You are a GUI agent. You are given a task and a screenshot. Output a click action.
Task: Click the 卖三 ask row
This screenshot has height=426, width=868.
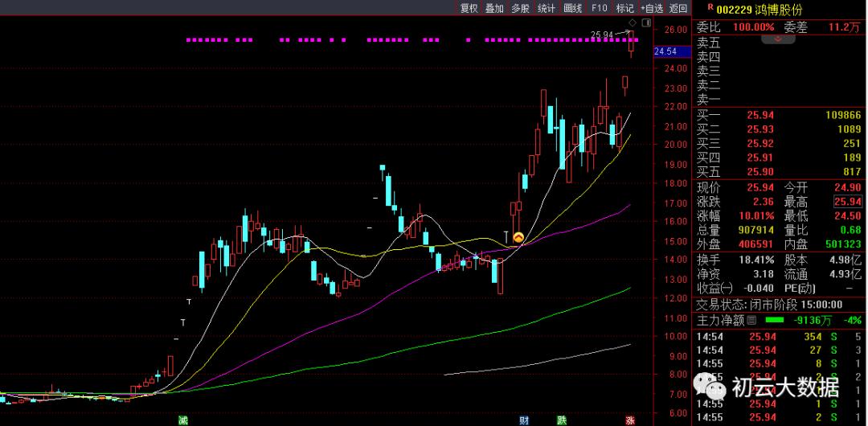[x=780, y=71]
